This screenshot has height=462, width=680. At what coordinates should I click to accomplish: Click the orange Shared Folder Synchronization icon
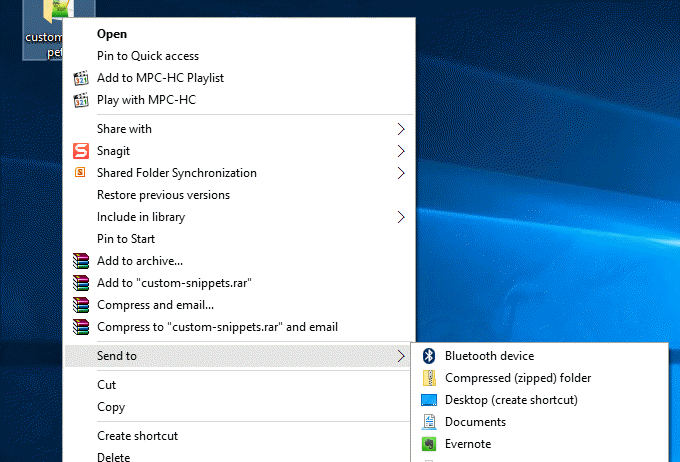(x=80, y=172)
